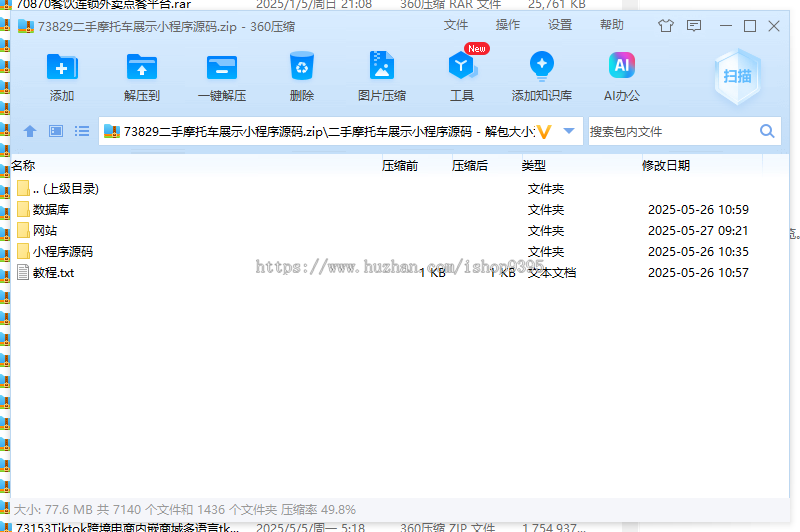This screenshot has width=800, height=532.
Task: Sort by the 压缩前 column header
Action: pos(399,165)
